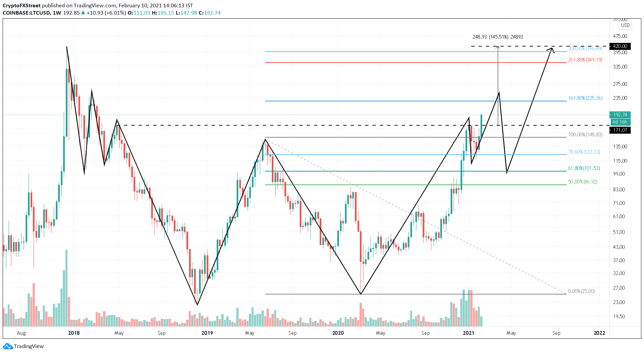Click the TradingView cloud logo icon
Viewport: 644px width, 354px height.
pyautogui.click(x=8, y=346)
